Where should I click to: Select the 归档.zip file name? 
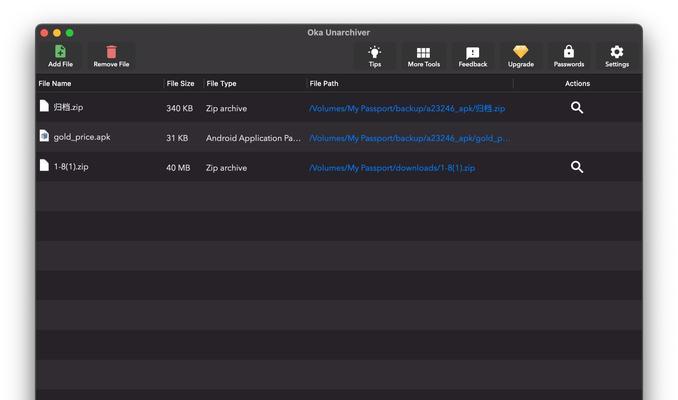68,107
